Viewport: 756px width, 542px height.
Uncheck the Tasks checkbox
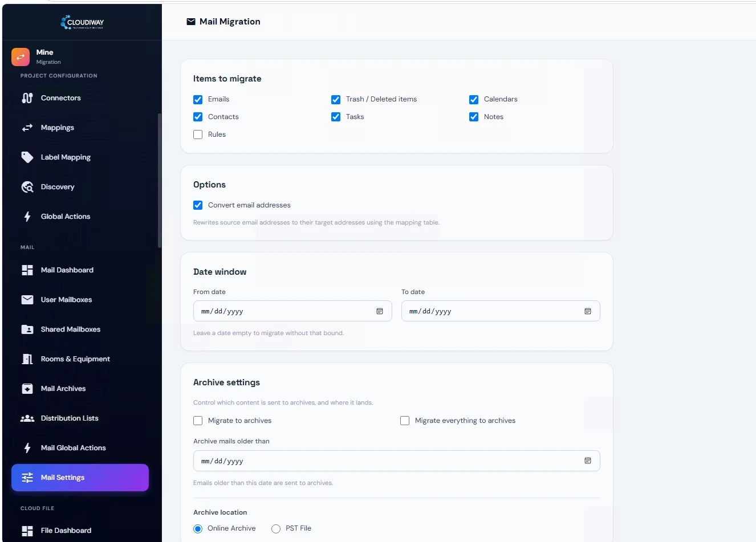336,117
